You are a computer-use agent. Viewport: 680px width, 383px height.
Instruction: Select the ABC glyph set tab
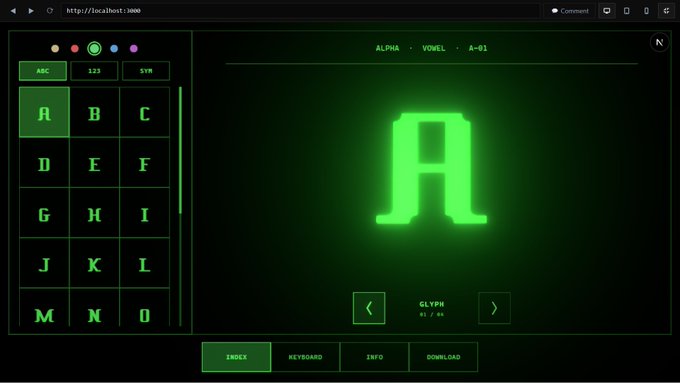tap(43, 71)
